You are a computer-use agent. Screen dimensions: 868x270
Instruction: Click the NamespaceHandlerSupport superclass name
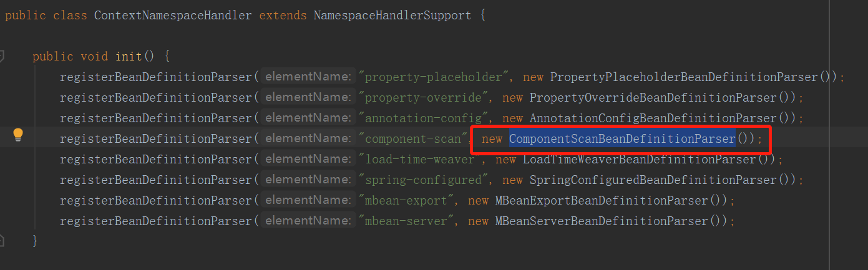click(x=393, y=16)
